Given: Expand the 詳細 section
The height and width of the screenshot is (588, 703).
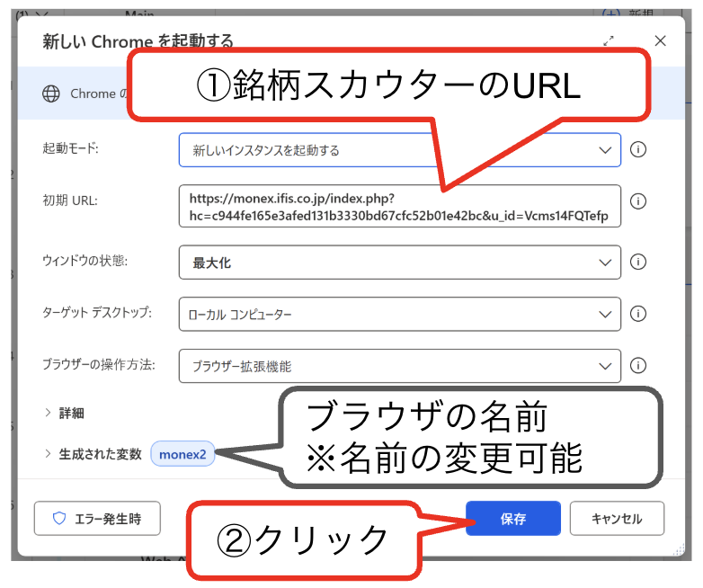Looking at the screenshot, I should click(x=63, y=413).
